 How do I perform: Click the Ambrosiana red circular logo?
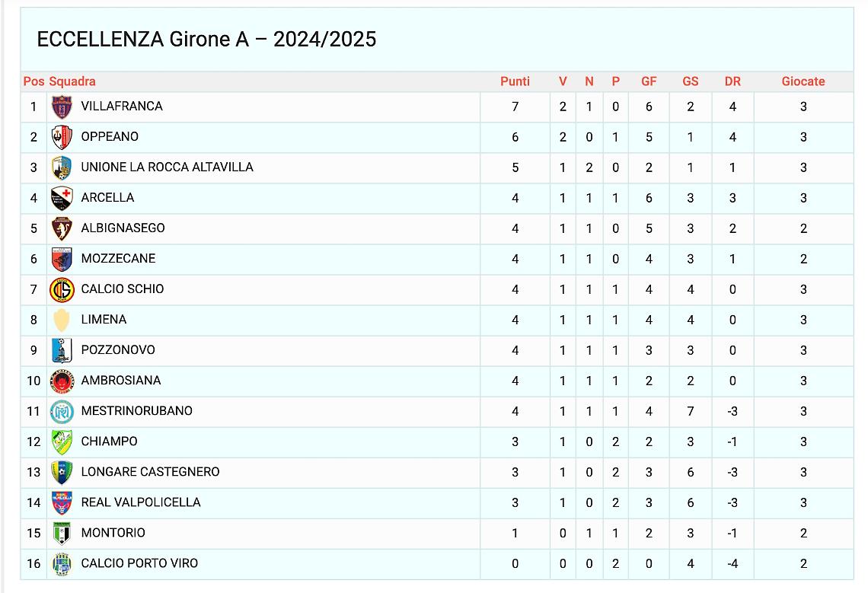point(62,381)
